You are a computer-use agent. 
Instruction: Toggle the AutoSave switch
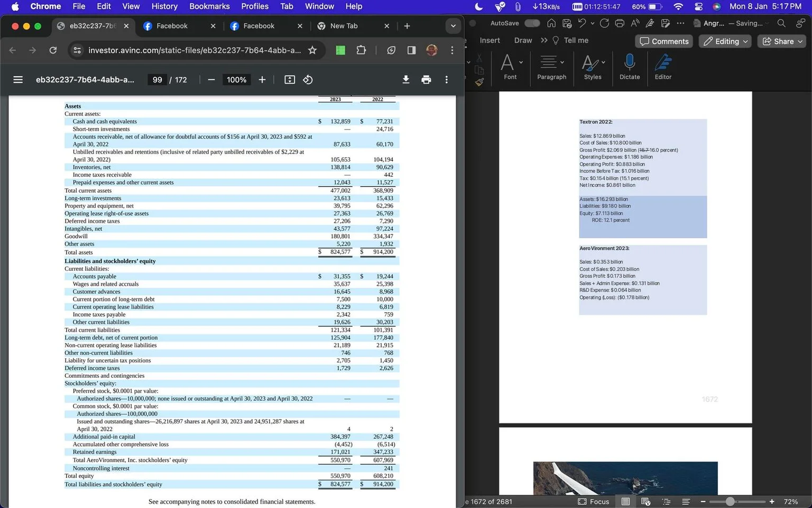pyautogui.click(x=532, y=23)
